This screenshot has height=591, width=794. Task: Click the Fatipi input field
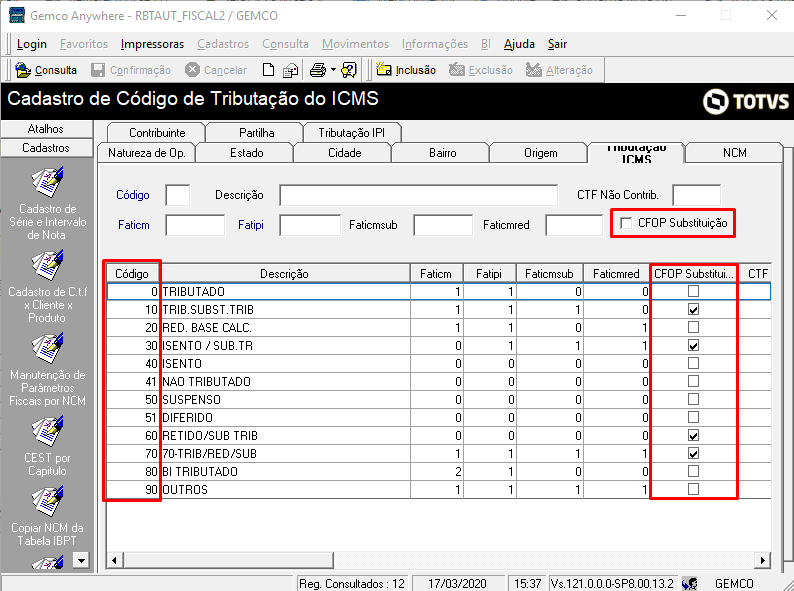pos(310,225)
